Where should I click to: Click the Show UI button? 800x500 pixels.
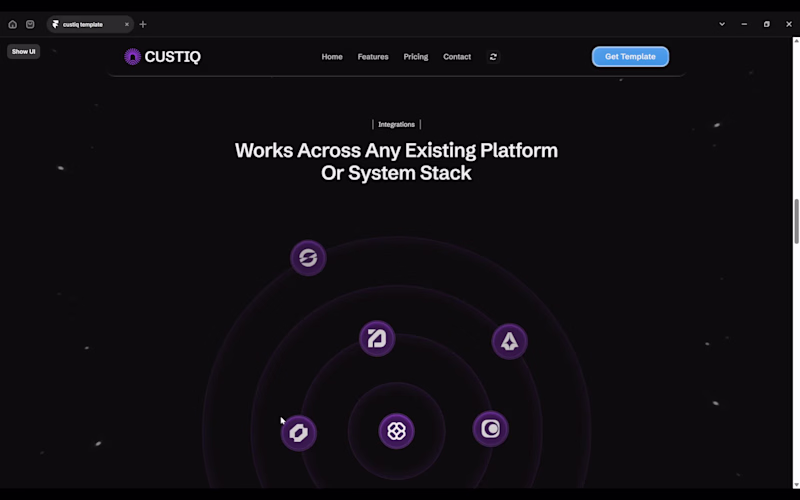pyautogui.click(x=23, y=52)
